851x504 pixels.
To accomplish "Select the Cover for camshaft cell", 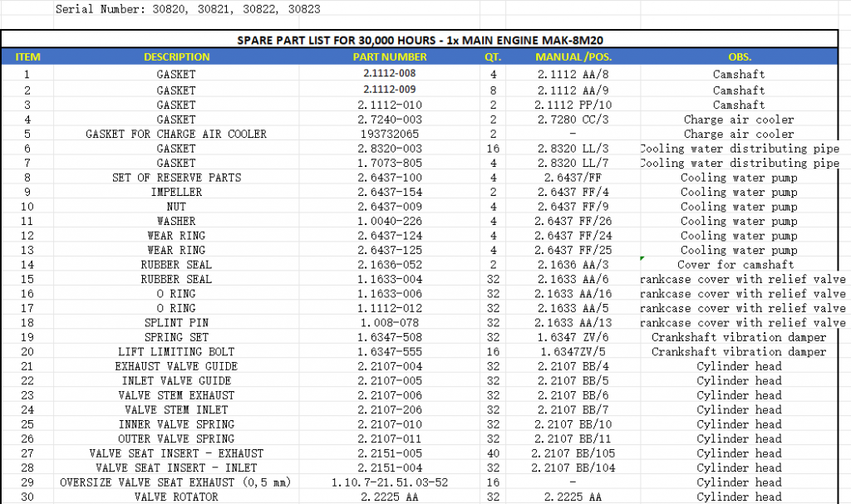I will tap(739, 265).
